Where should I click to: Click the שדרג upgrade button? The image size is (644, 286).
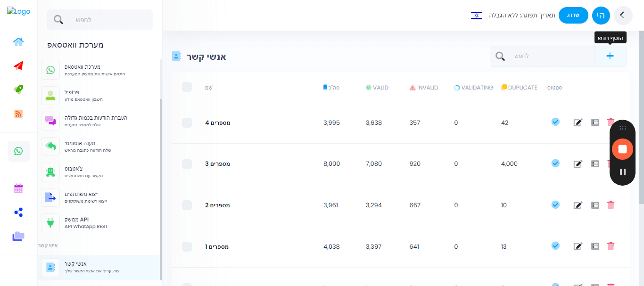click(573, 15)
